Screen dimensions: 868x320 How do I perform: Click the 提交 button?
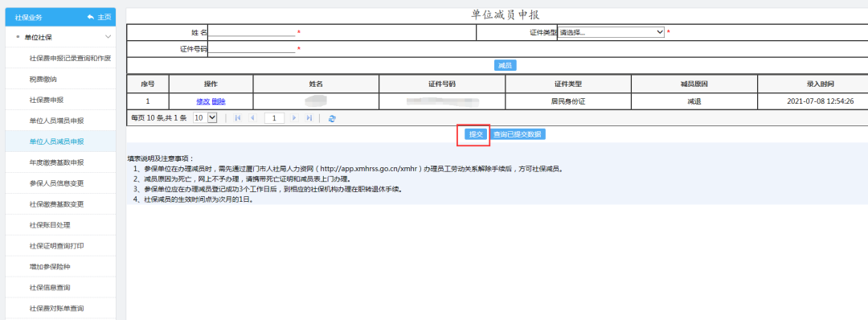476,134
